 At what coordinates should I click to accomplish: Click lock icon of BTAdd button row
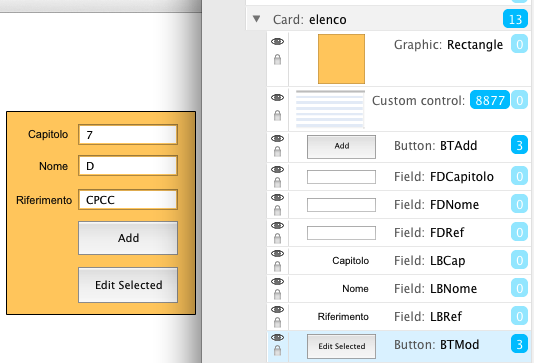tap(278, 152)
